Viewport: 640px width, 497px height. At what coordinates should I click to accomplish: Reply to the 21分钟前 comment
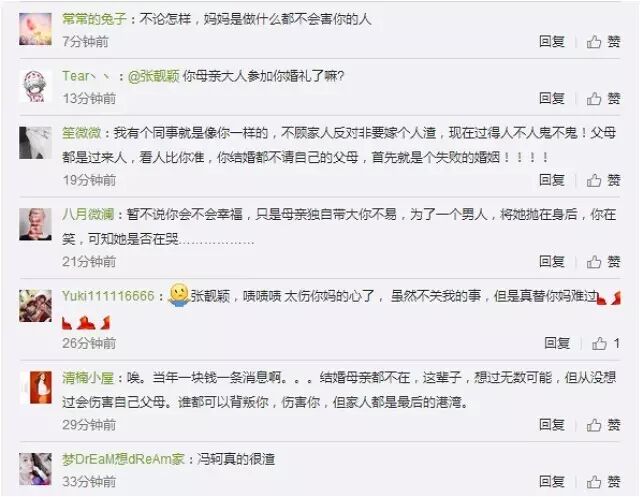[x=552, y=262]
